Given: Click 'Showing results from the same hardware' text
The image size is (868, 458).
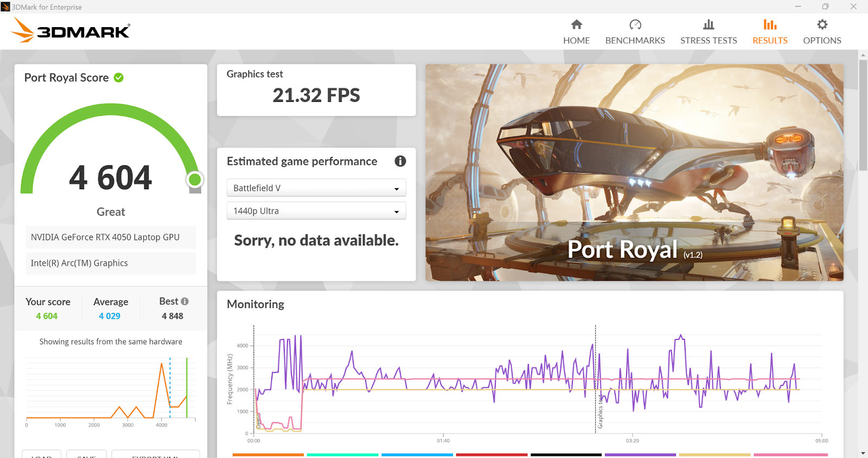Looking at the screenshot, I should click(x=111, y=341).
